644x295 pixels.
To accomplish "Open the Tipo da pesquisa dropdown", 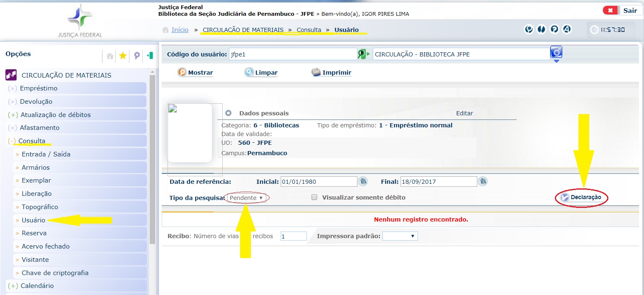I will pyautogui.click(x=247, y=198).
